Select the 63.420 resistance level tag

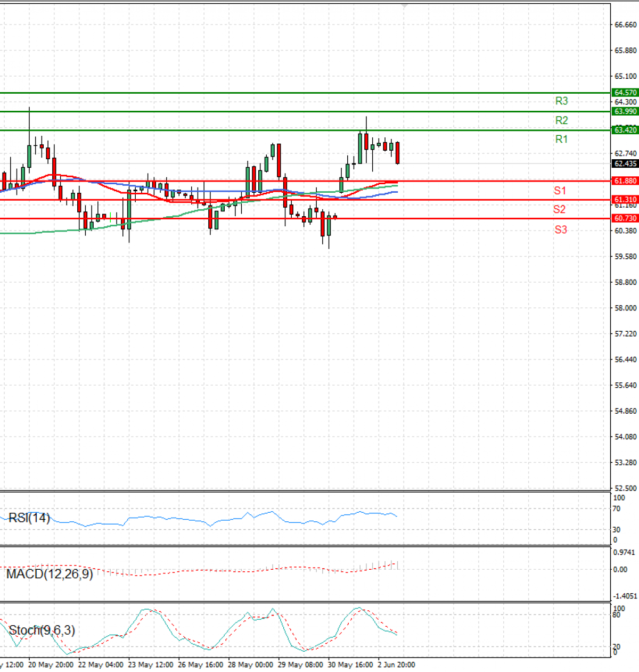[624, 130]
